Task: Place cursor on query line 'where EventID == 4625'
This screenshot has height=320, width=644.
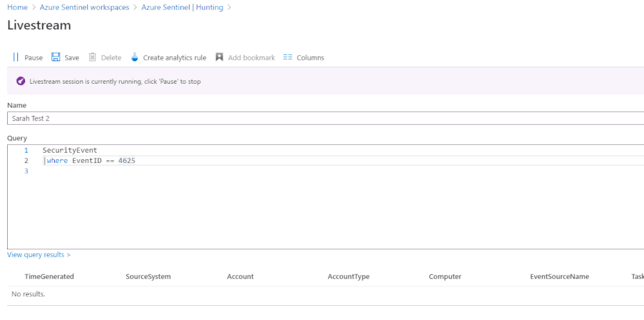Action: 90,161
